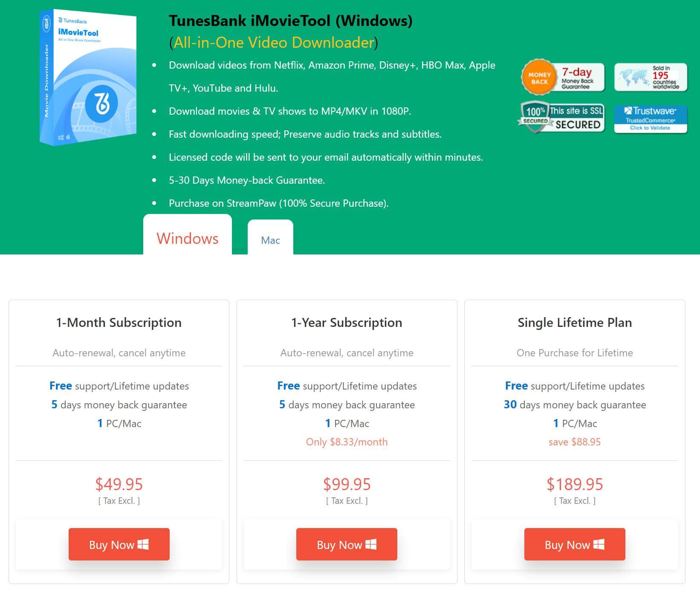Screen dimensions: 700x592
Task: Click Windows logo on Lifetime Buy button
Action: tap(599, 544)
